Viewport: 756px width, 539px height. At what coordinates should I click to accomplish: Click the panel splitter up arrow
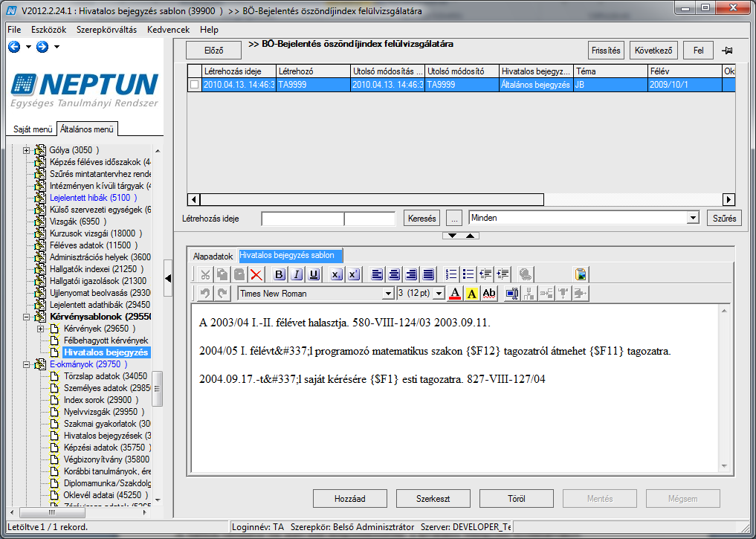pyautogui.click(x=471, y=236)
